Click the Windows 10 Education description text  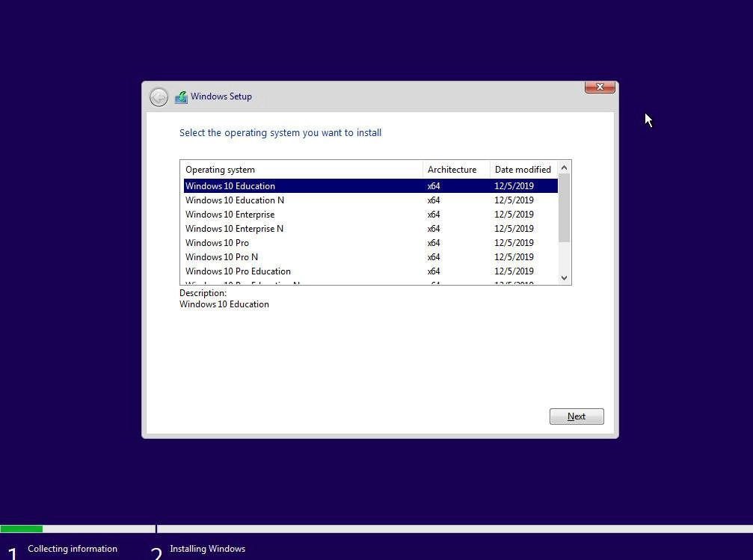tap(224, 304)
